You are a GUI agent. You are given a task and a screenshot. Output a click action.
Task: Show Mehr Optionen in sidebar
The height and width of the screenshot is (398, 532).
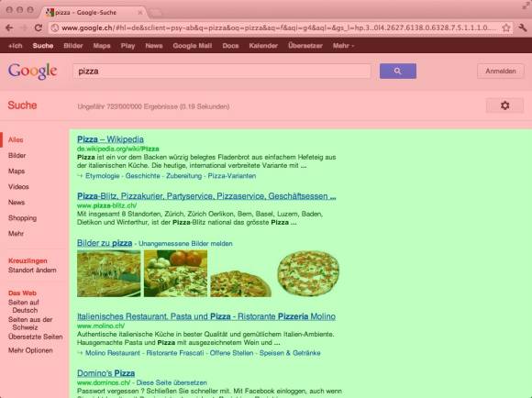click(30, 350)
